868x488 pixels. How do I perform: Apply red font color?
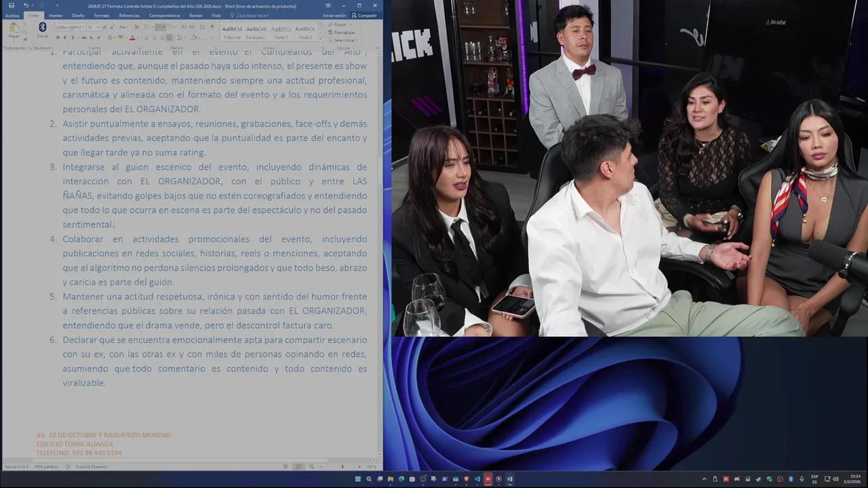[133, 37]
